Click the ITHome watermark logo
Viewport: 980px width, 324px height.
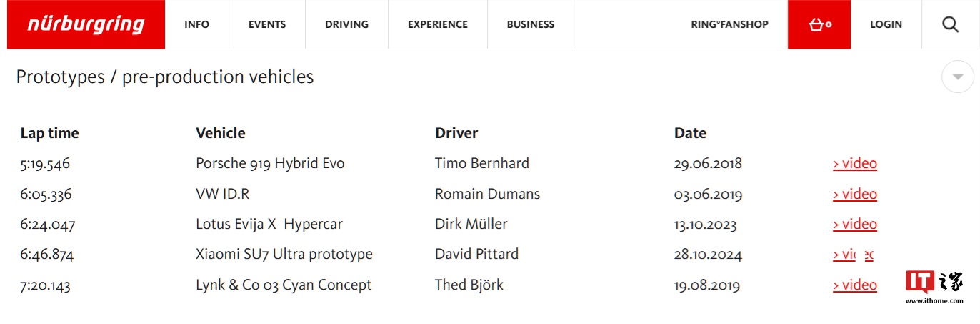[934, 285]
